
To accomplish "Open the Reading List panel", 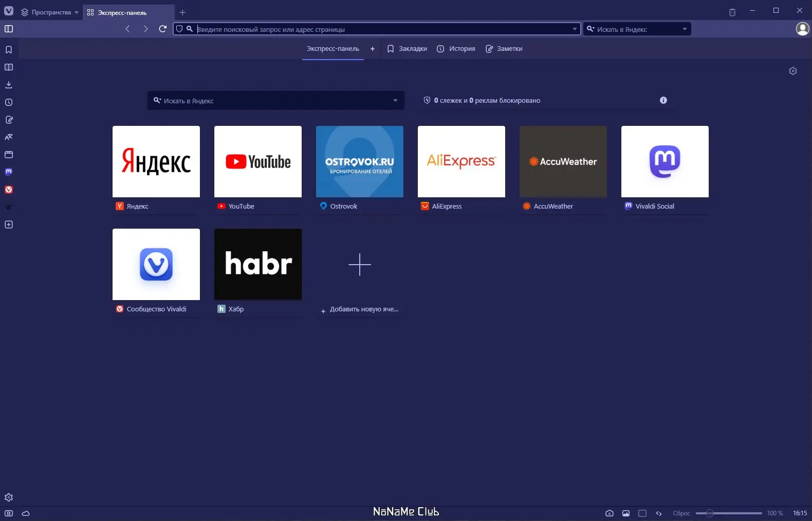I will coord(9,67).
